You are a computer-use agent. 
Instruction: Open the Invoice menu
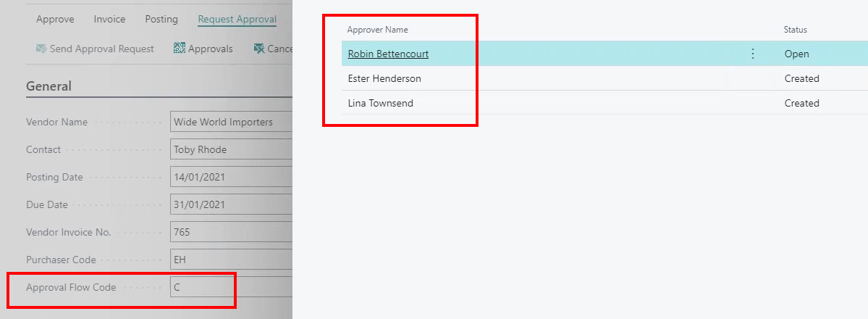pos(109,20)
